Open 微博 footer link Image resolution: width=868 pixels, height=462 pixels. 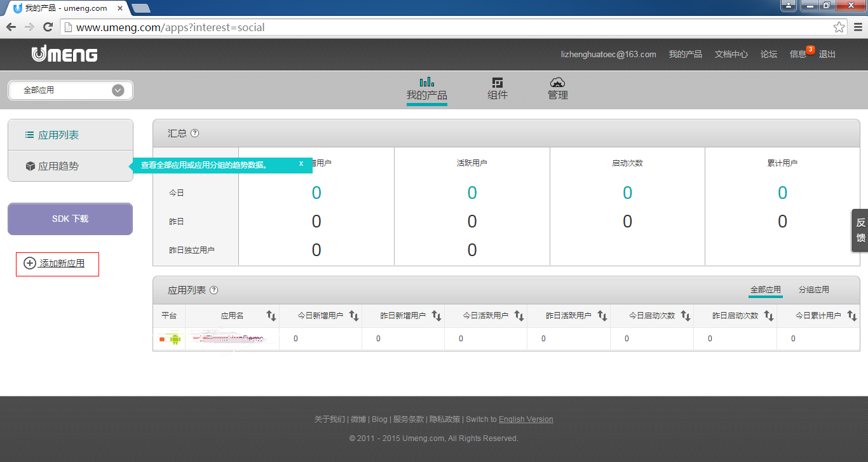[x=358, y=419]
